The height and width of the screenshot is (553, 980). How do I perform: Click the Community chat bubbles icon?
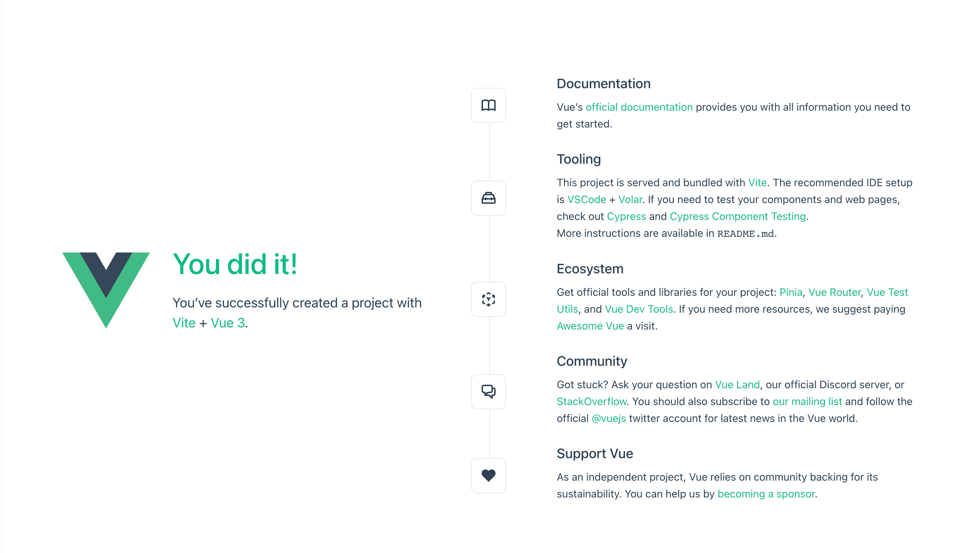pyautogui.click(x=489, y=392)
